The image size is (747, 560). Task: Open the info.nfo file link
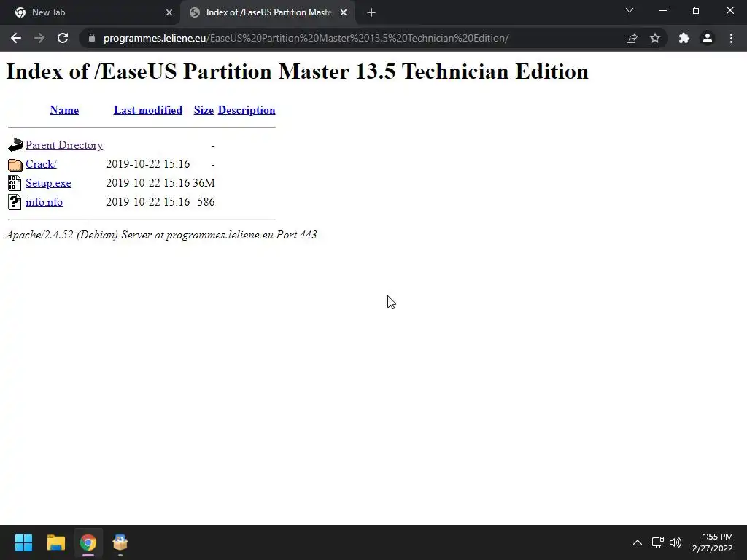[44, 202]
